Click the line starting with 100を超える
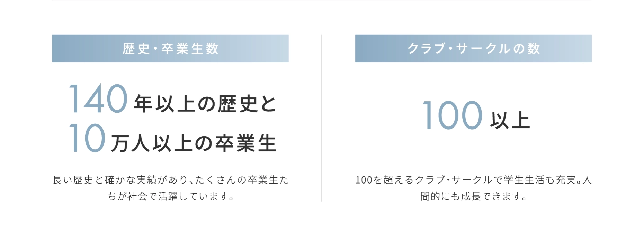Viewport: 644px width, 235px height. pos(473,180)
